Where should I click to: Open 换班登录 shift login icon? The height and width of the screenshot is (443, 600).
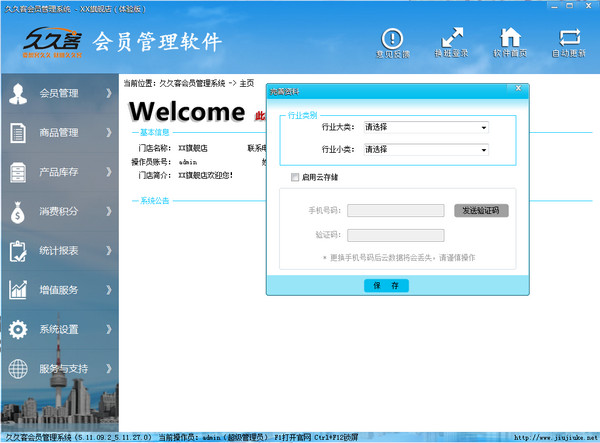point(451,39)
